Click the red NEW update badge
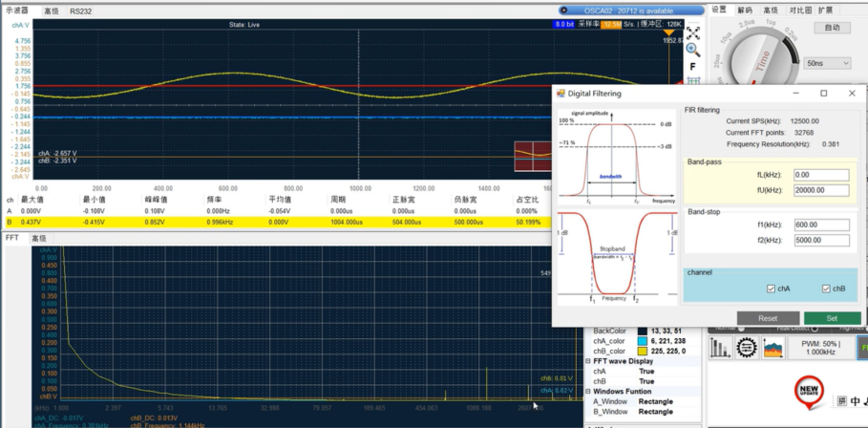This screenshot has height=428, width=868. point(810,392)
